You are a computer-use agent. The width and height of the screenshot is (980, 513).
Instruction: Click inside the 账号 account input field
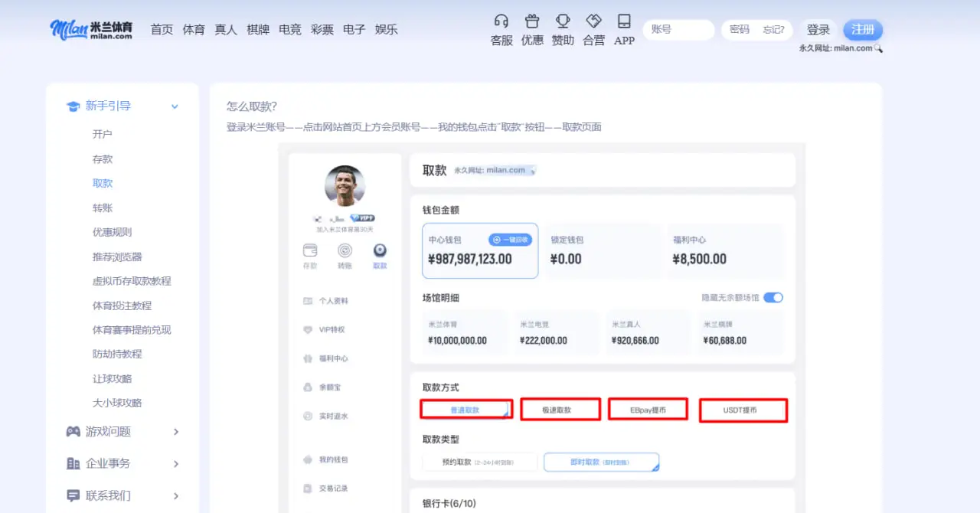tap(678, 29)
